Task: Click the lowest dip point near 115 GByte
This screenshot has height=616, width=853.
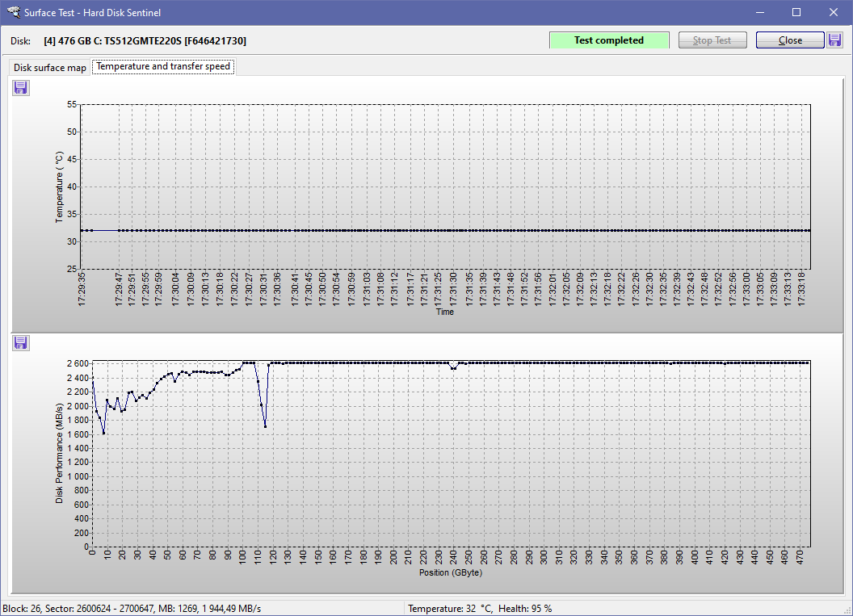Action: 265,426
